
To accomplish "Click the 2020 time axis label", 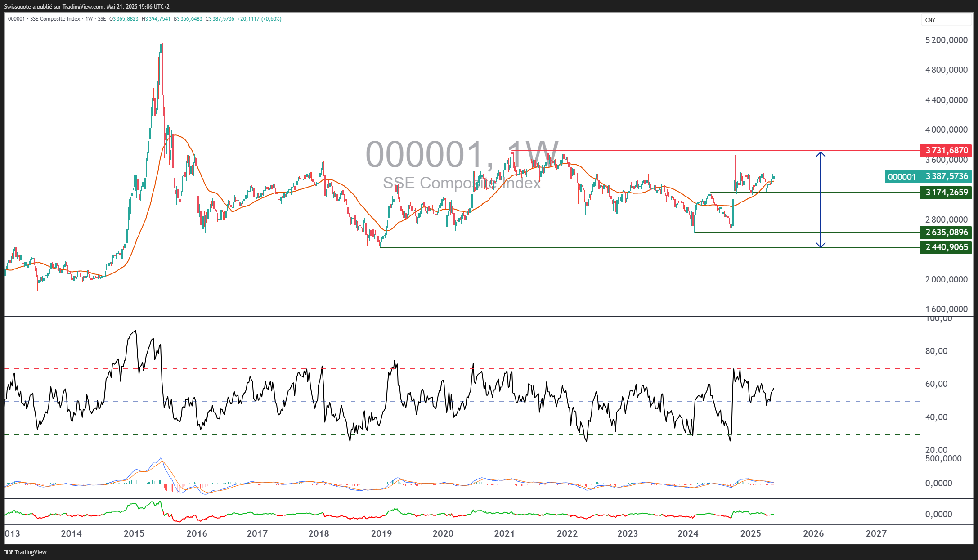I will [443, 533].
